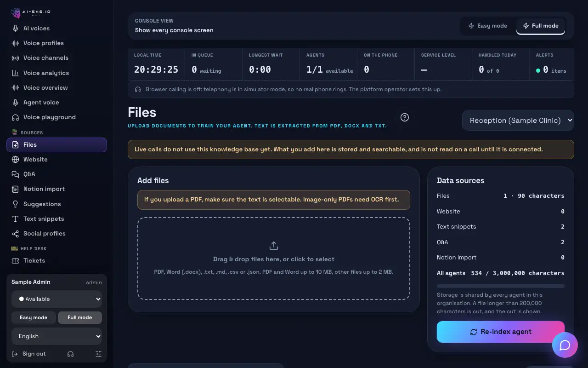Image resolution: width=588 pixels, height=368 pixels.
Task: Switch to Easy mode in Console view bar
Action: [x=487, y=26]
